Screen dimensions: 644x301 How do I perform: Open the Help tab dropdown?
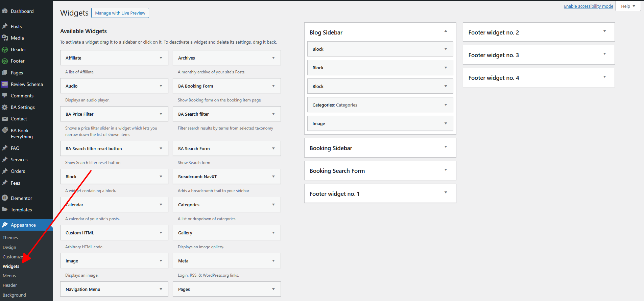tap(628, 6)
